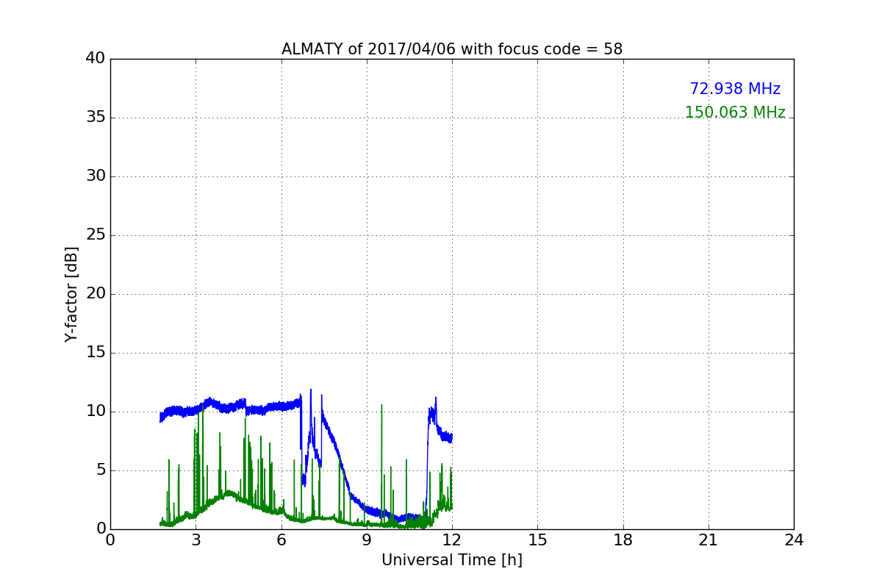Click the x-axis tick label 18
Screen dimensions: 882x588
623,540
